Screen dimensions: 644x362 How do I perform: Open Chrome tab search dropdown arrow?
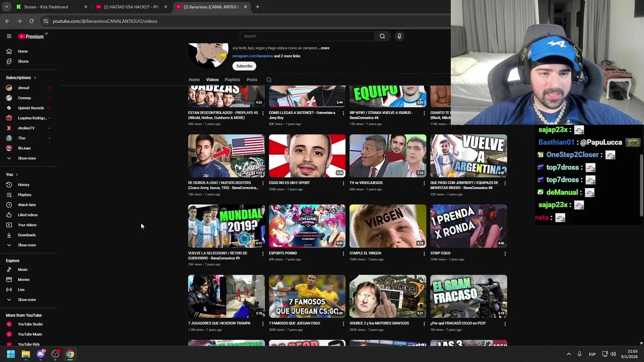tap(7, 7)
